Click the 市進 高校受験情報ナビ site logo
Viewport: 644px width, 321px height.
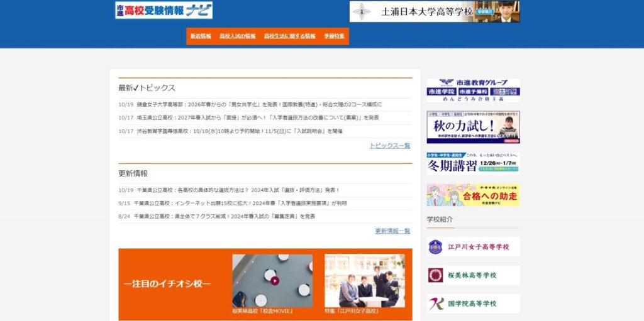click(164, 11)
